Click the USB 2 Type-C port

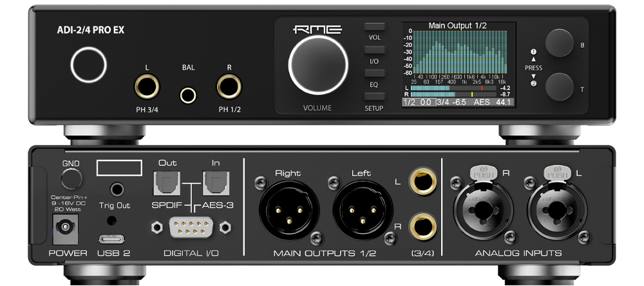coord(111,239)
